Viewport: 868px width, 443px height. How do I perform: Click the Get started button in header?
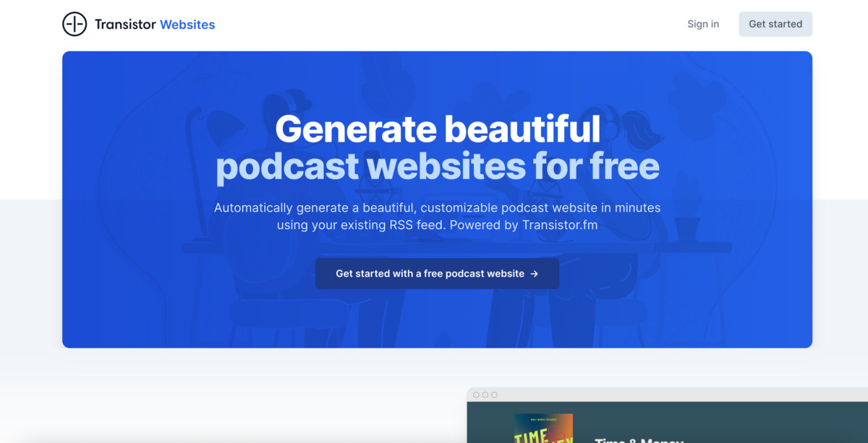(x=775, y=24)
